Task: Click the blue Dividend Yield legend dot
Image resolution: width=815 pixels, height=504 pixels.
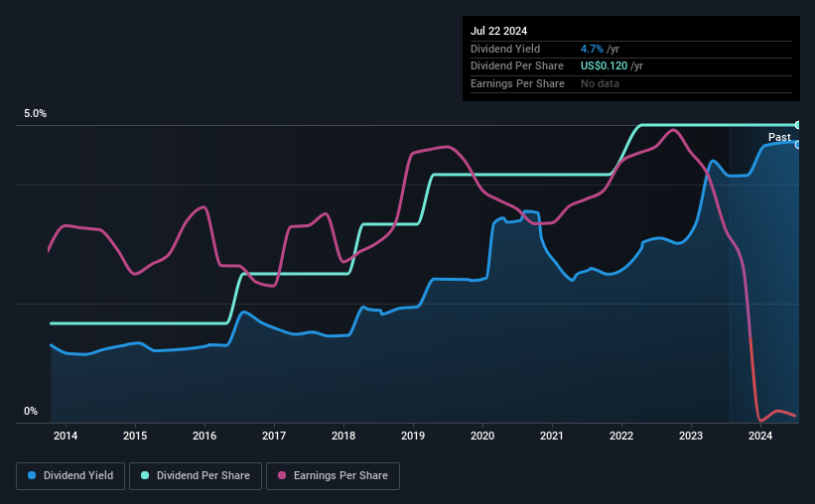Action: click(x=32, y=475)
